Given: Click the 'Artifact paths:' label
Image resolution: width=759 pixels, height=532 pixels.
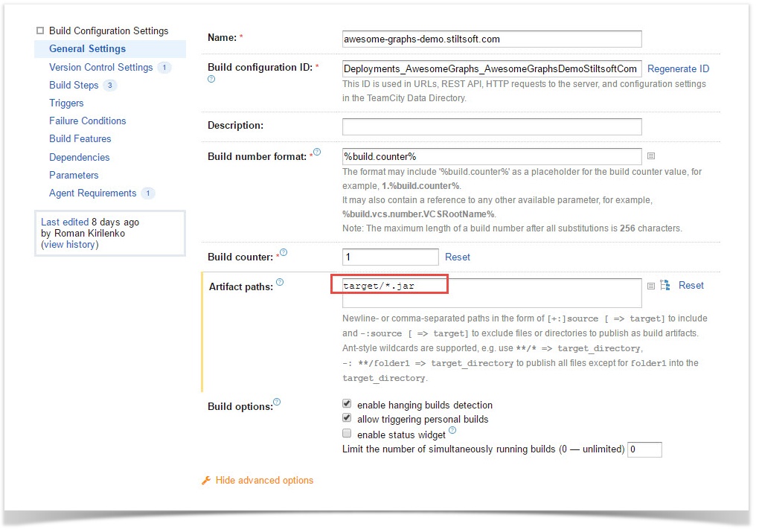Looking at the screenshot, I should tap(240, 287).
